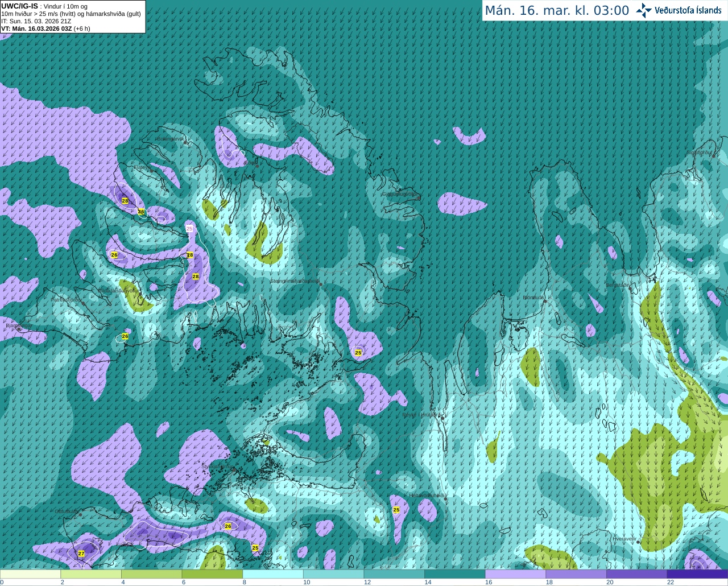Click the 25 gust marker beside Holtavörðuheiði
The height and width of the screenshot is (586, 728).
396,510
